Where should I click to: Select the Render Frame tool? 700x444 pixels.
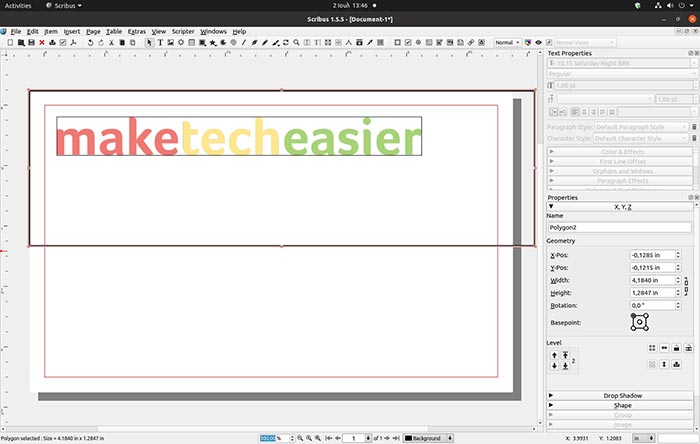point(181,42)
